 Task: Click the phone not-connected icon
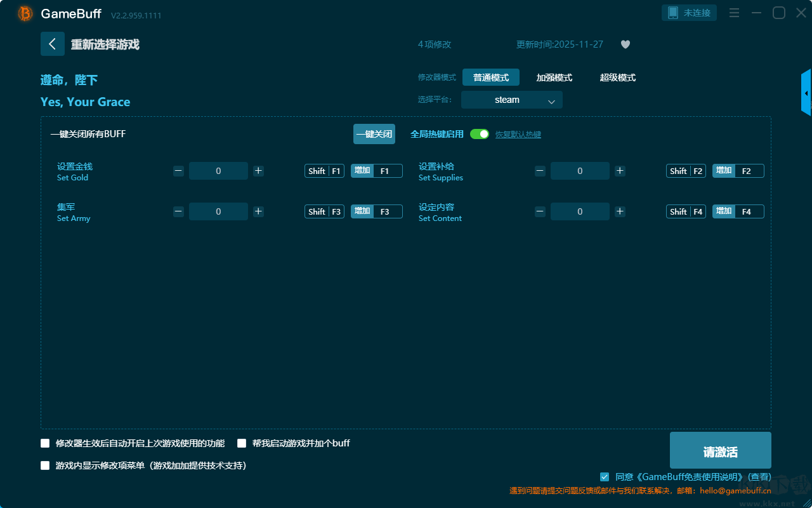[673, 13]
